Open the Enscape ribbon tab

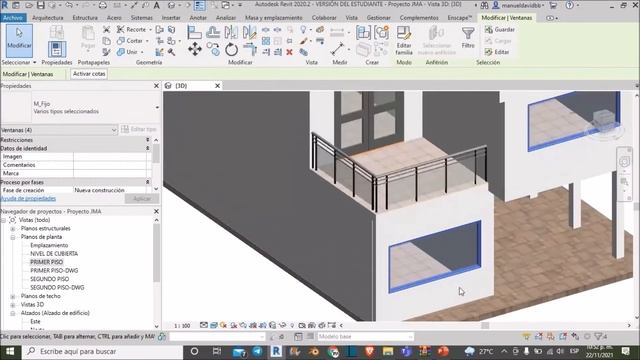click(460, 18)
